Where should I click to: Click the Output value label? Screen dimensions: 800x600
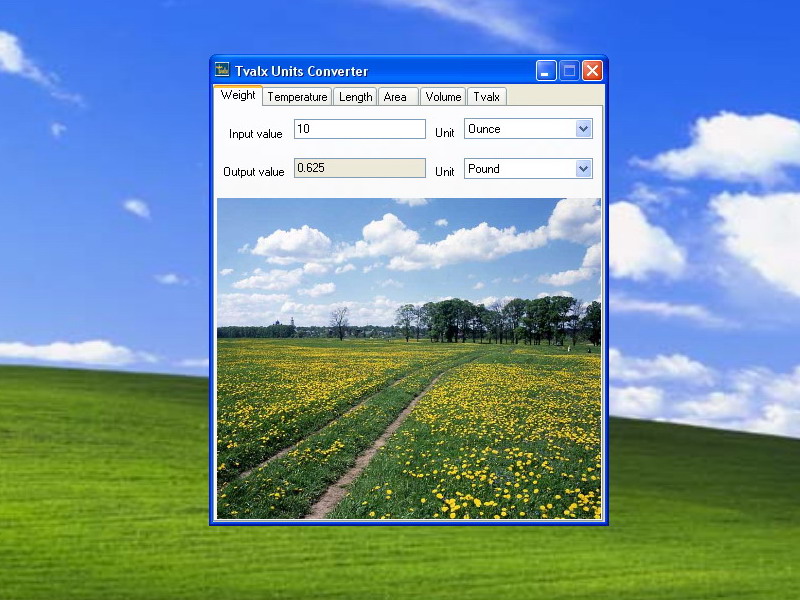[x=254, y=172]
